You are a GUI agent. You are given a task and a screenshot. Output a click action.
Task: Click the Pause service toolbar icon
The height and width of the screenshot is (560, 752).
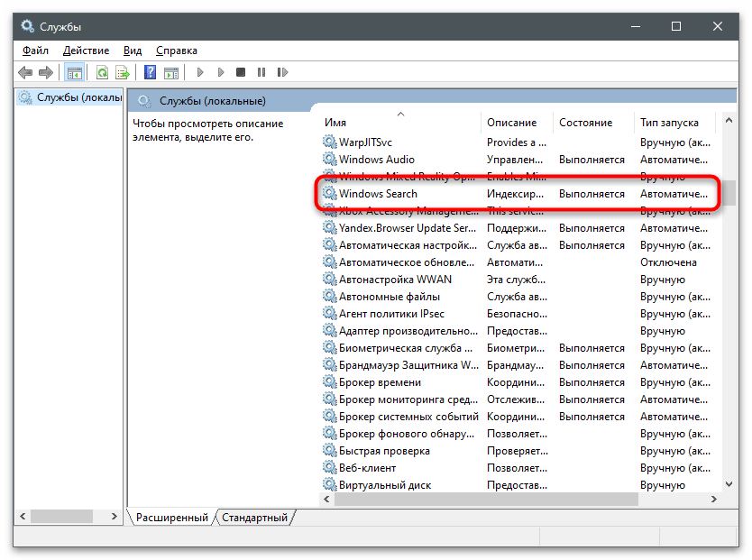(x=261, y=72)
